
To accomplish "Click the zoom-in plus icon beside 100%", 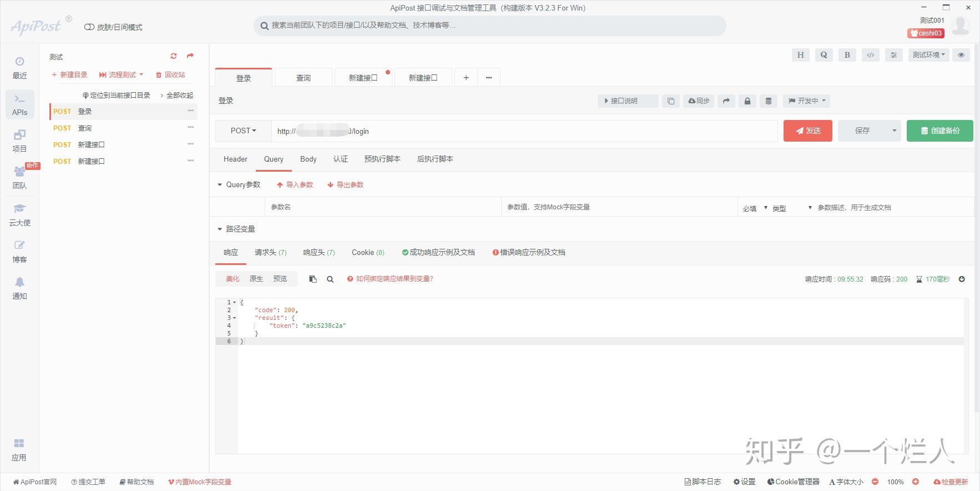I will pos(916,482).
